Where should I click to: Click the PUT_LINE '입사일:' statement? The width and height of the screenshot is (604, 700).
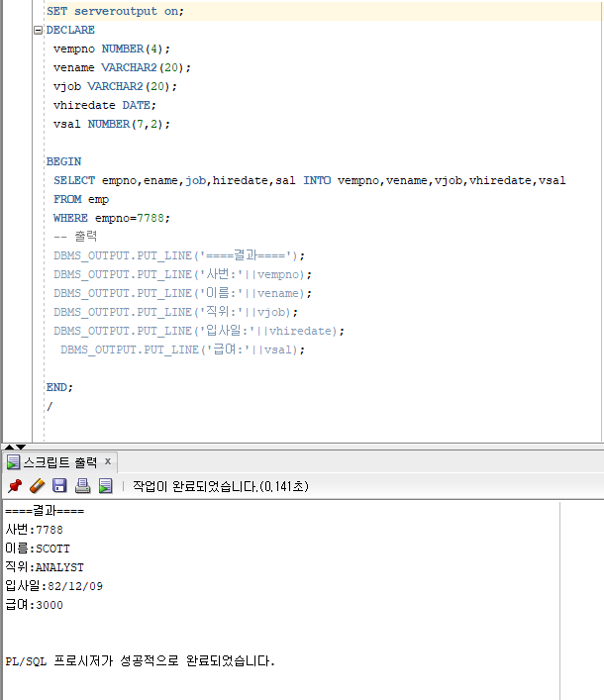(x=199, y=331)
